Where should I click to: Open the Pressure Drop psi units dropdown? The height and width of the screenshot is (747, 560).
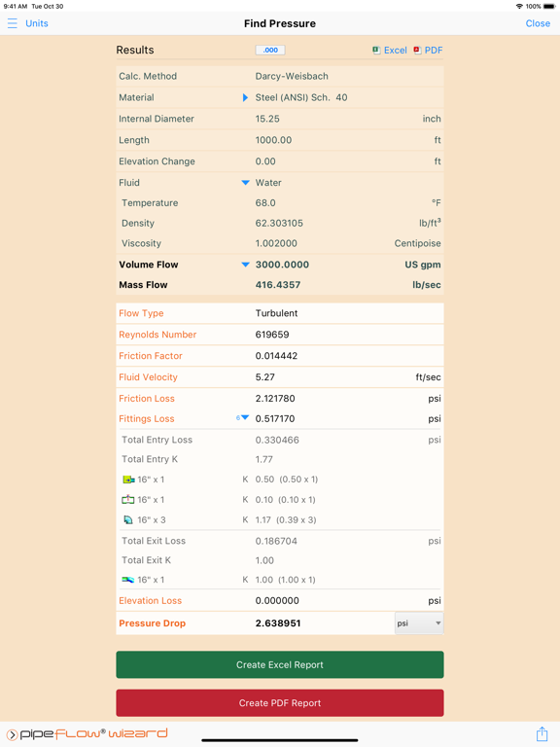pyautogui.click(x=419, y=623)
